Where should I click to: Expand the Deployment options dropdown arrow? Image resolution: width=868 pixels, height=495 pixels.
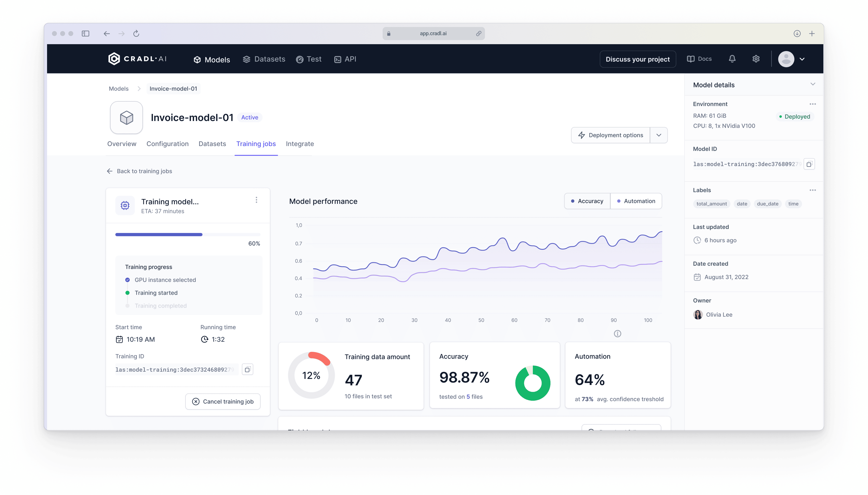tap(658, 135)
